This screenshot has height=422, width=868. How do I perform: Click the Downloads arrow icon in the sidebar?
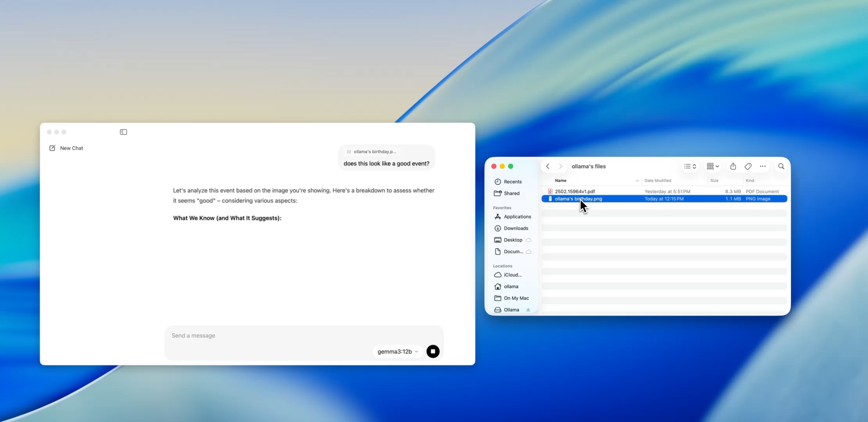tap(498, 228)
